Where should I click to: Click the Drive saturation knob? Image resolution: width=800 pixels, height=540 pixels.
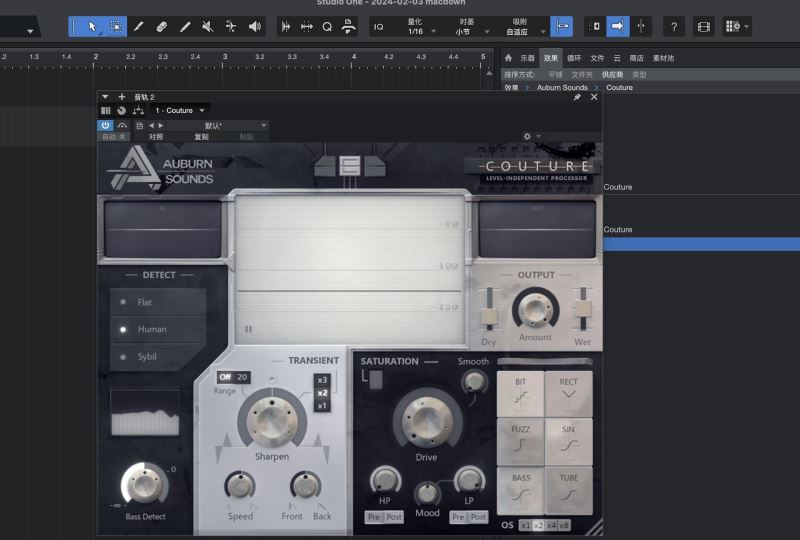[427, 421]
